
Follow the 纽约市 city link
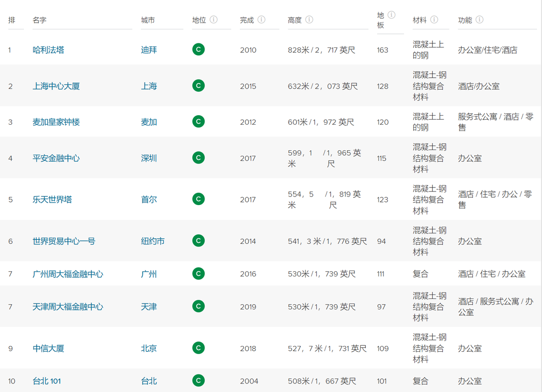(153, 241)
